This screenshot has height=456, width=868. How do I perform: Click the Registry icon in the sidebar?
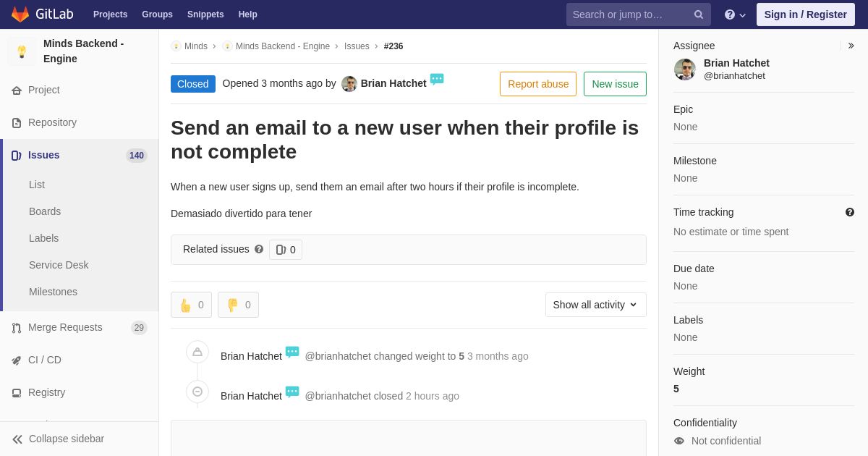point(17,393)
